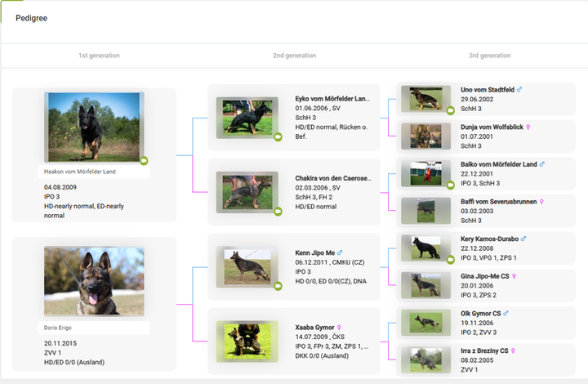Open Xaaba Gymor name link
The width and height of the screenshot is (588, 384).
(x=314, y=328)
